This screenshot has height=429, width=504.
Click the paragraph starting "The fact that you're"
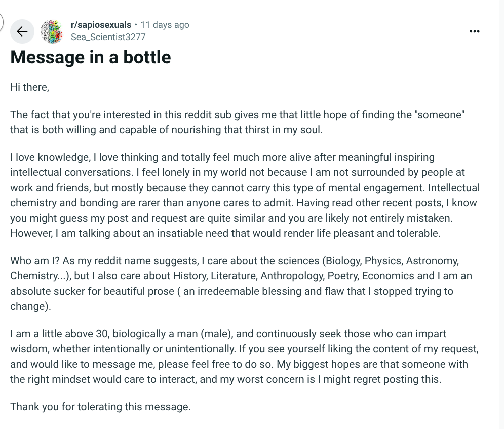click(237, 122)
